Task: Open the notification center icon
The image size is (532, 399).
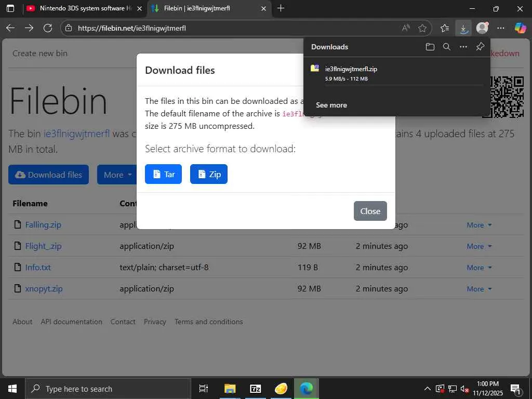Action: pos(515,389)
